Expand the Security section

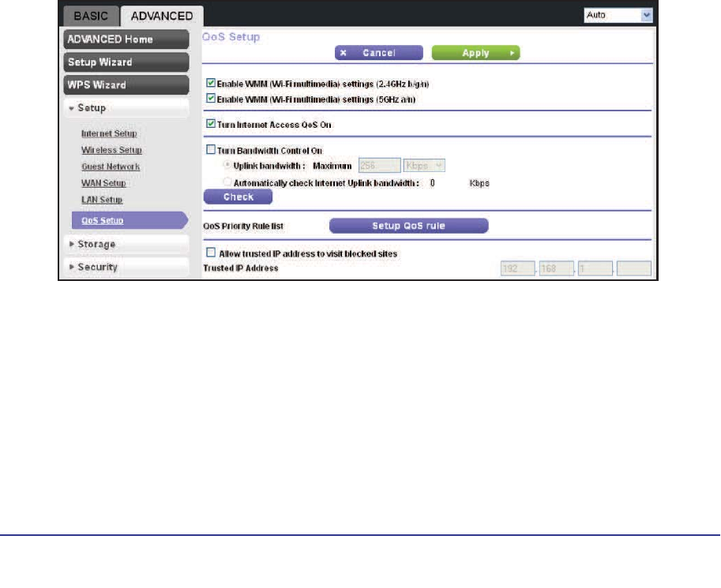(x=126, y=267)
